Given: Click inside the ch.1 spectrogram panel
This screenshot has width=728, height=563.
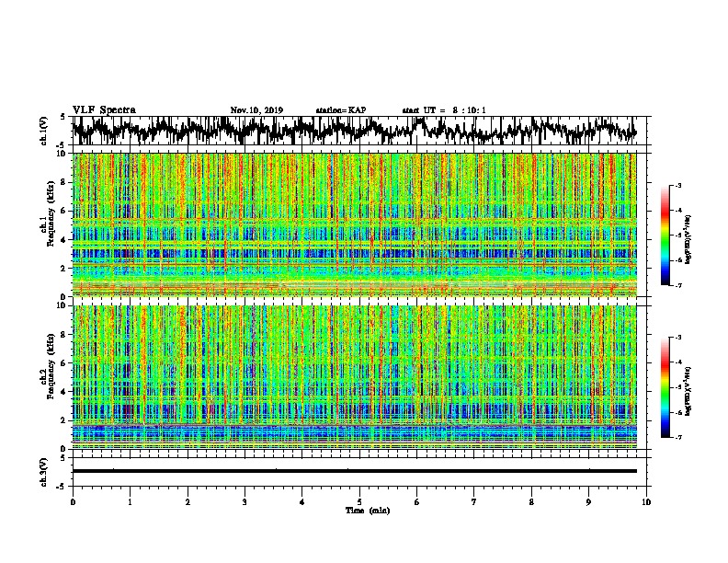Looking at the screenshot, I should tap(354, 224).
